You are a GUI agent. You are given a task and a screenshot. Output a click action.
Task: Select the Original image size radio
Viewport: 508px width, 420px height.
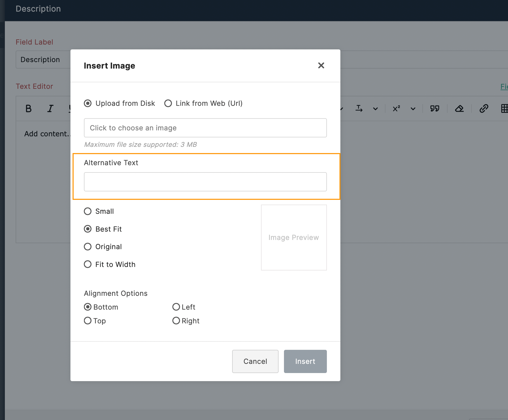tap(88, 247)
